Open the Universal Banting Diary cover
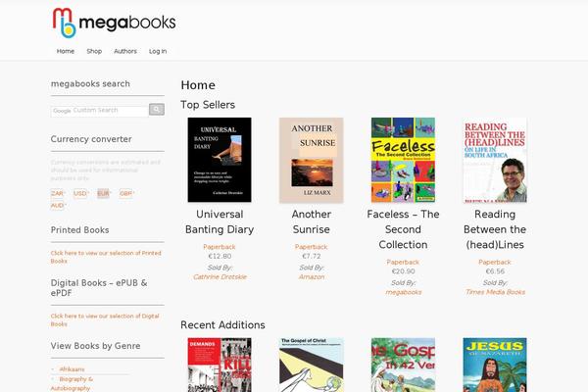Screen dimensions: 588x392 (220, 160)
